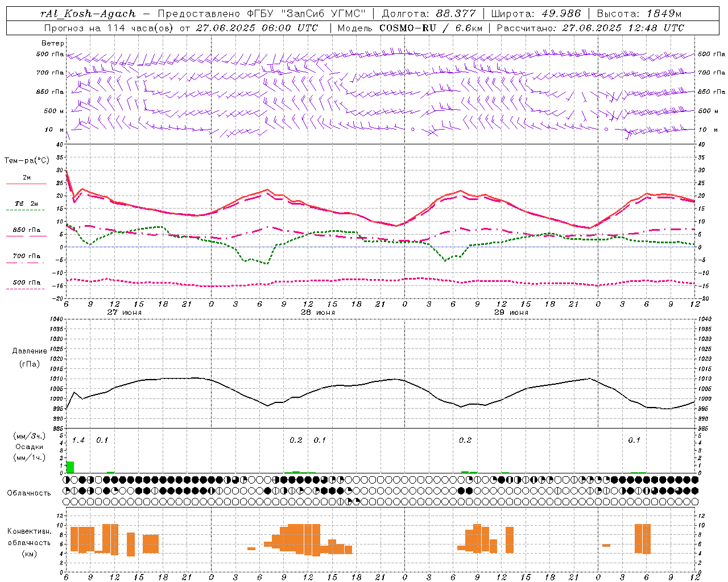Image resolution: width=728 pixels, height=582 pixels.
Task: Click the 10 м wind level label on left axis
Action: (x=54, y=130)
